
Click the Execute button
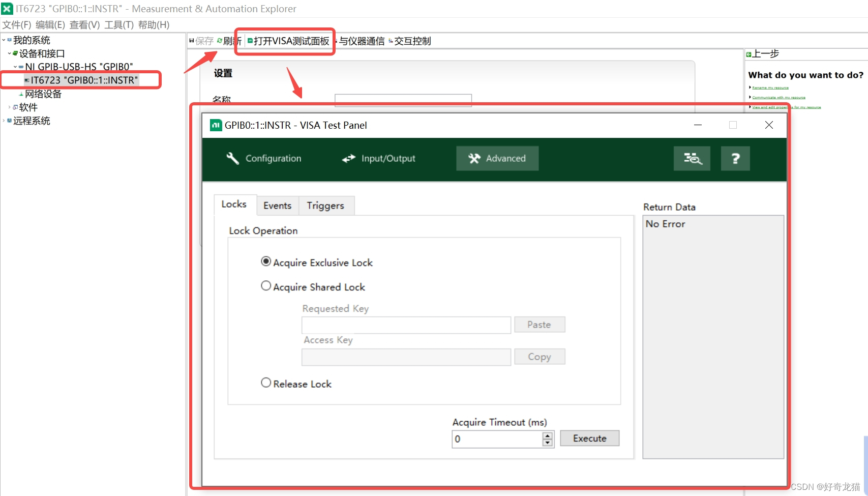tap(590, 438)
